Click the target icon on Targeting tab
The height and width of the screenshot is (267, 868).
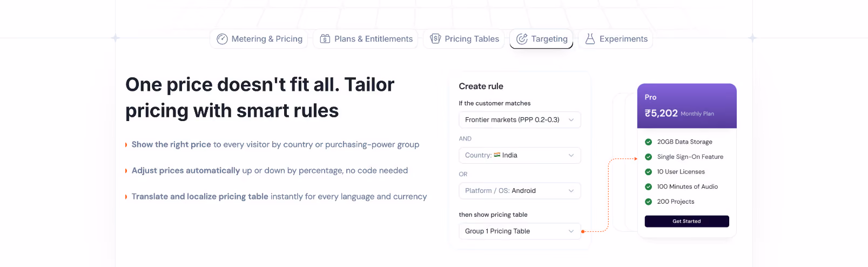522,39
